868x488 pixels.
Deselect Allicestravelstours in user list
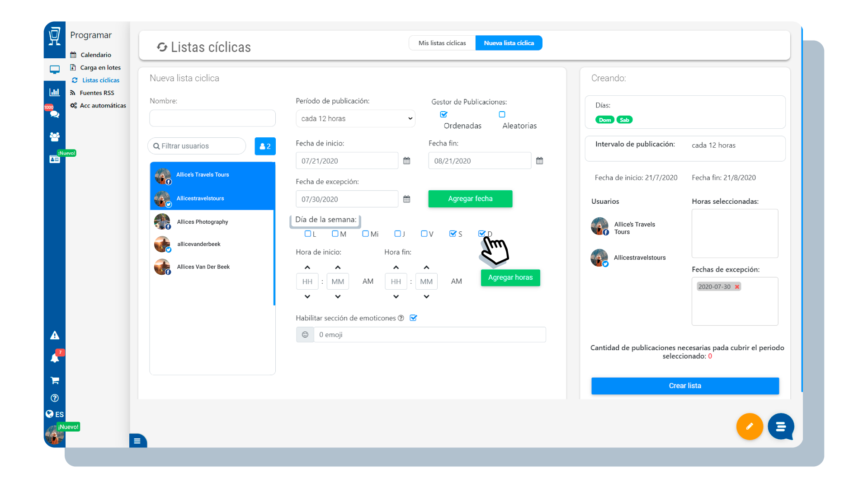tap(212, 198)
